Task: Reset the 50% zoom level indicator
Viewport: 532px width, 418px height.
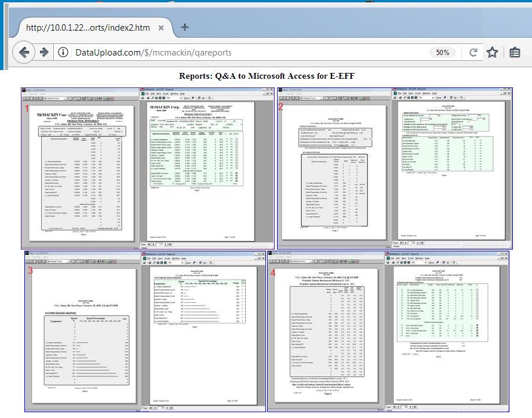Action: pyautogui.click(x=442, y=53)
